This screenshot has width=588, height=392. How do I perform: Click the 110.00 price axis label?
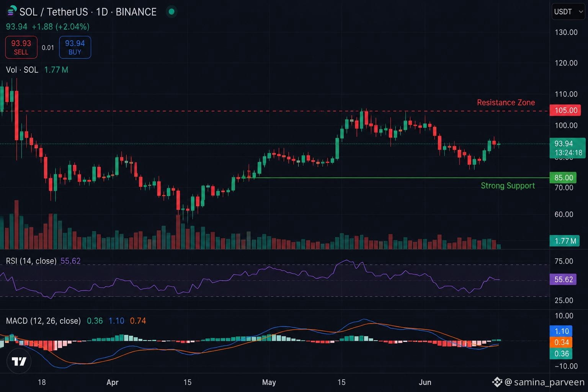(x=566, y=94)
